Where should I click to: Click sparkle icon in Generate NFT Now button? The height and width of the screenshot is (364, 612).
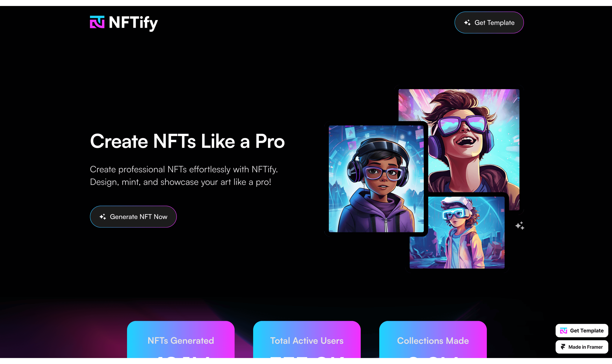pyautogui.click(x=103, y=217)
